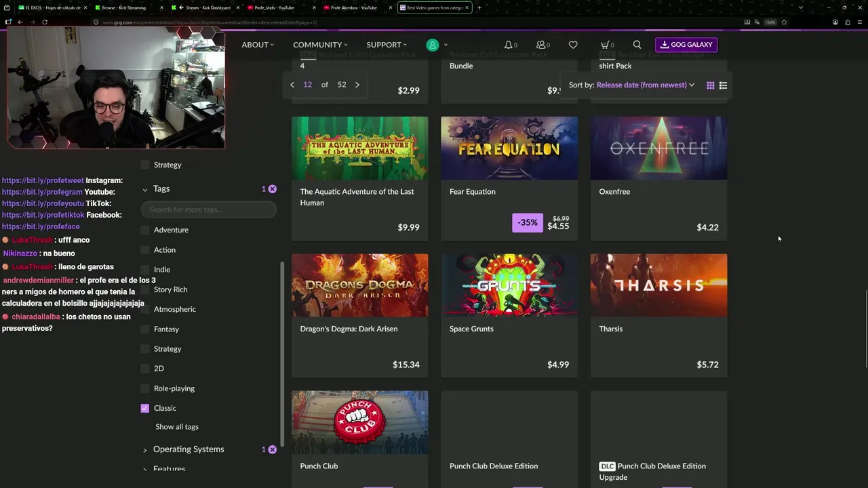Open the friends icon in GOG header
Screen dimensions: 868x488
coord(541,45)
